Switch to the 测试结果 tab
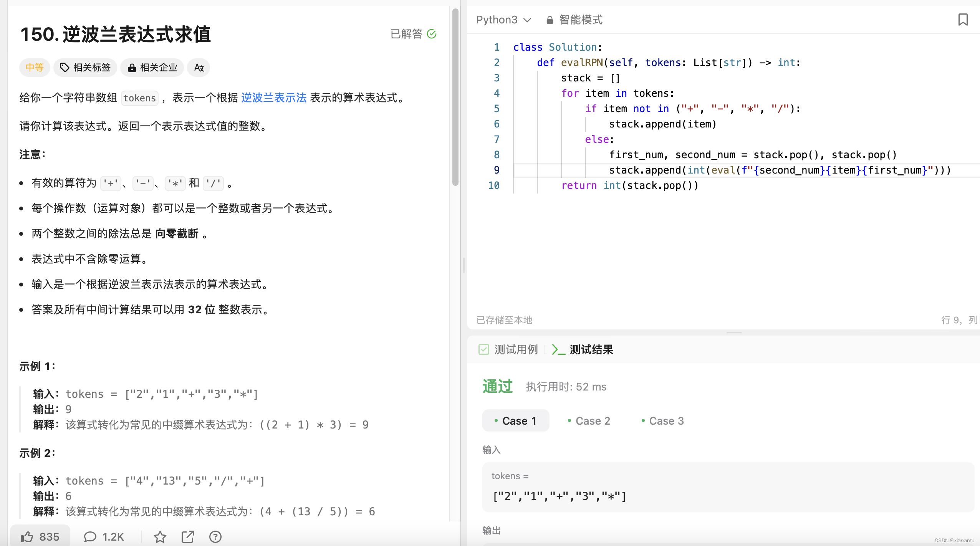 [582, 349]
